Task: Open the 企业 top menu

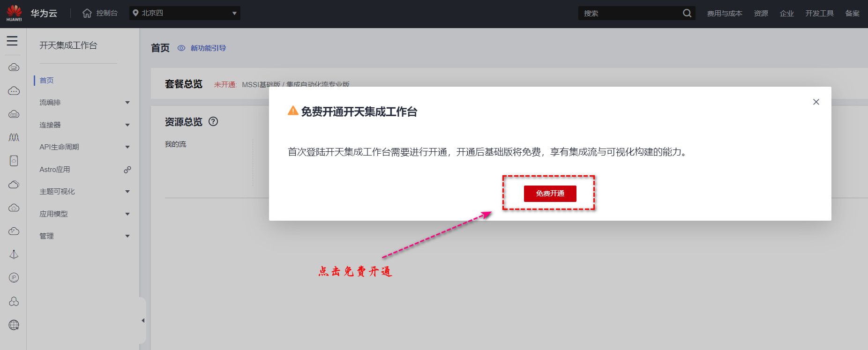Action: click(x=787, y=13)
